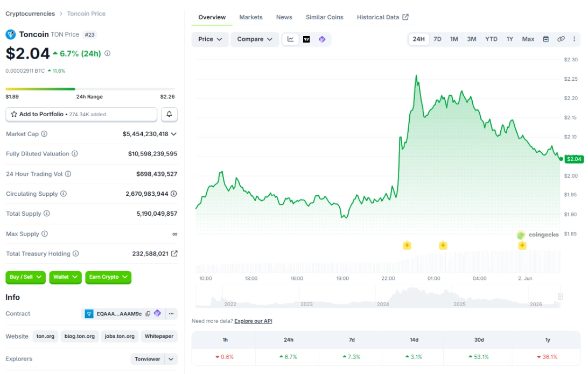Open the News tab
588x374 pixels.
pyautogui.click(x=284, y=17)
